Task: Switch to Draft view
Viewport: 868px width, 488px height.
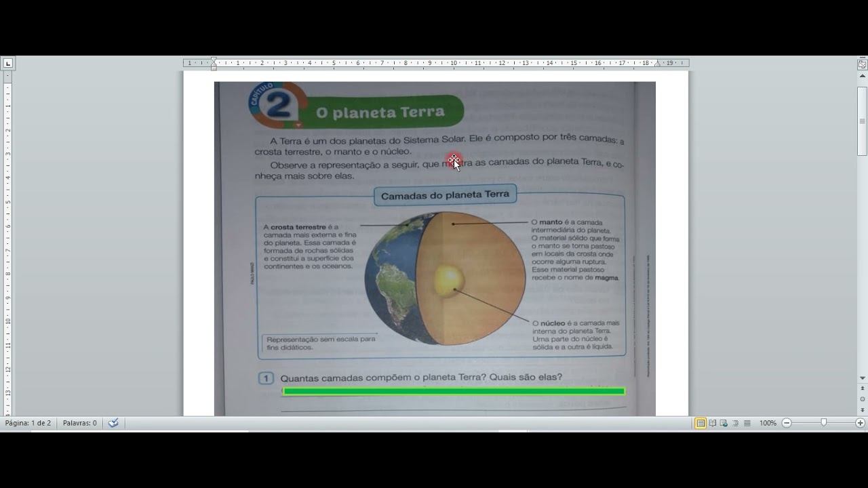Action: pos(747,423)
